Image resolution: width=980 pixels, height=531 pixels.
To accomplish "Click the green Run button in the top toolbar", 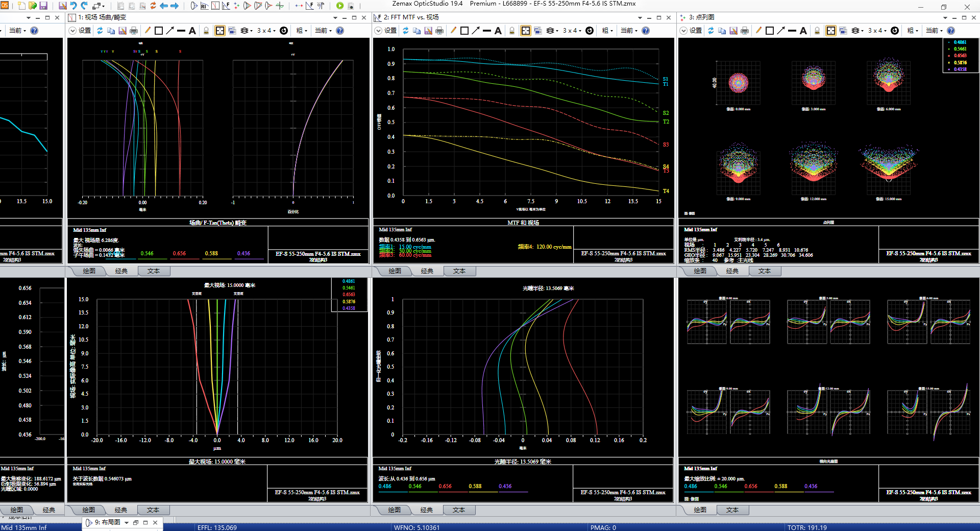I will pyautogui.click(x=340, y=6).
